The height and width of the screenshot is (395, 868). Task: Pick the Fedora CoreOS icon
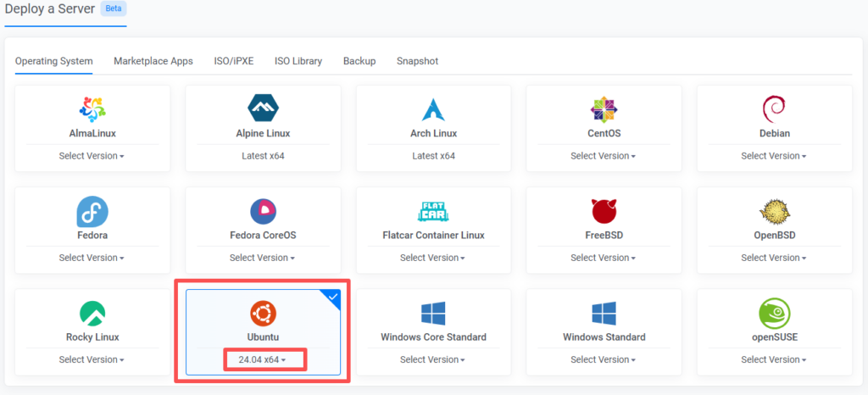coord(263,211)
